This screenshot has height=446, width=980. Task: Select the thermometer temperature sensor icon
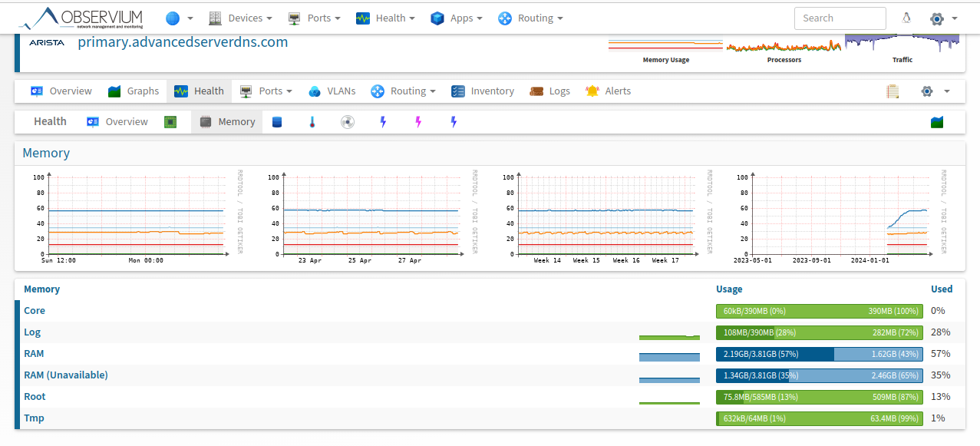click(x=312, y=122)
